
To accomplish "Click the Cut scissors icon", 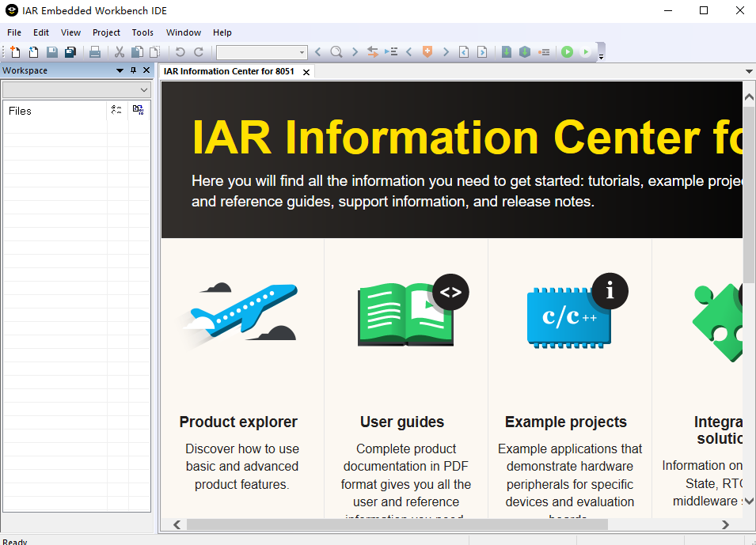I will coord(120,52).
